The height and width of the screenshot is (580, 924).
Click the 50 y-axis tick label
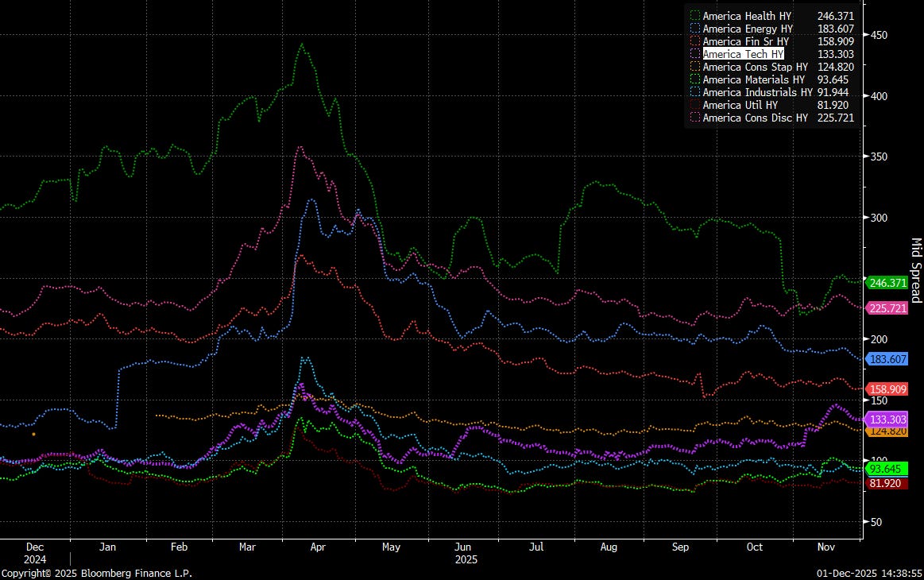876,522
